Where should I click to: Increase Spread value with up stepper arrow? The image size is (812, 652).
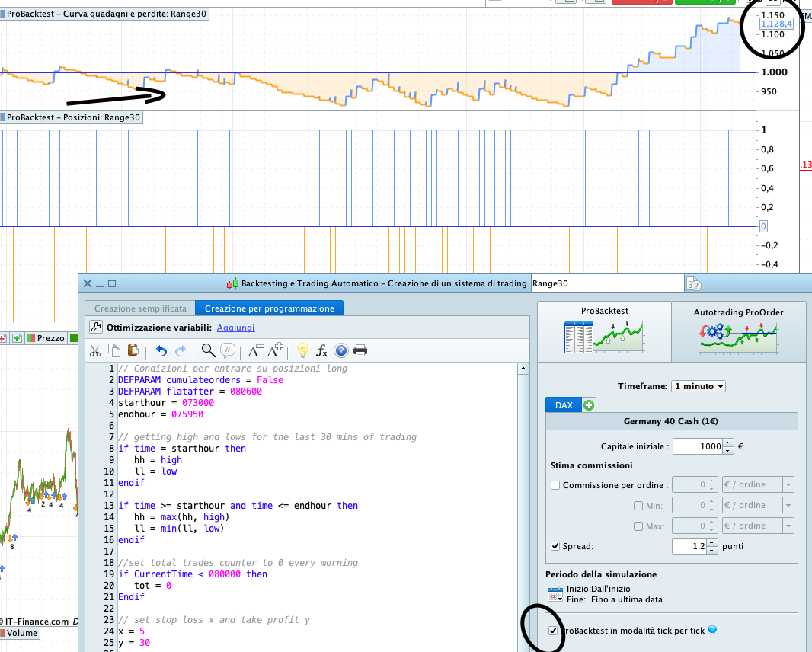(712, 542)
